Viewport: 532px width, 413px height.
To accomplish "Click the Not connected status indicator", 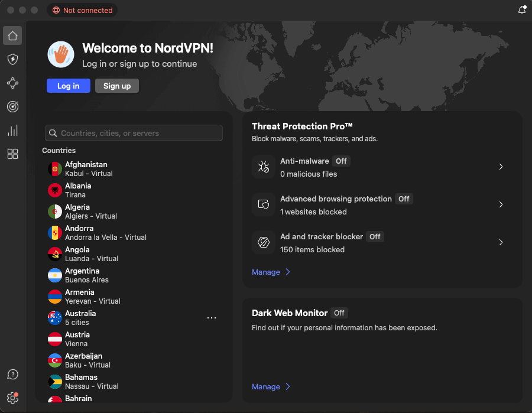I will pyautogui.click(x=82, y=10).
